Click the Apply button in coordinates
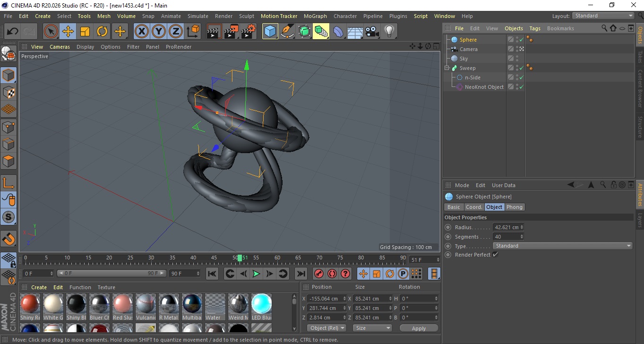Screen dimensions: 644x344 (x=419, y=328)
